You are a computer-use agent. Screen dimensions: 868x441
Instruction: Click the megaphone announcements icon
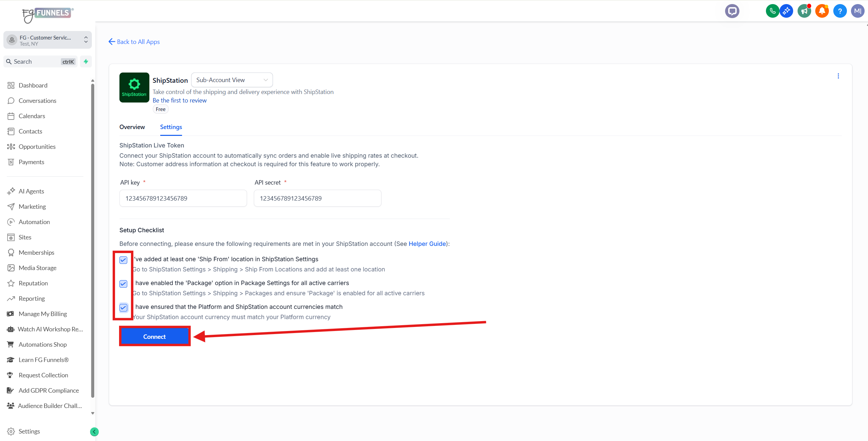[804, 11]
